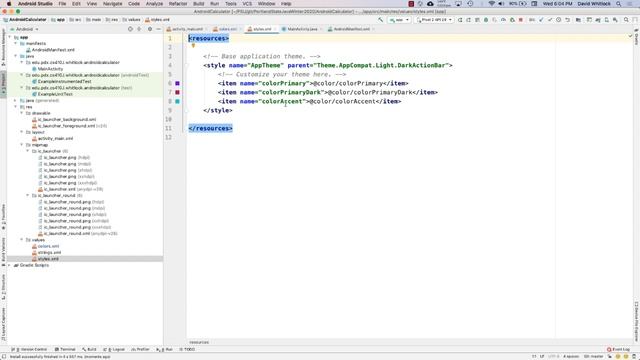The height and width of the screenshot is (360, 640).
Task: Click the Git master branch indicator
Action: [593, 356]
